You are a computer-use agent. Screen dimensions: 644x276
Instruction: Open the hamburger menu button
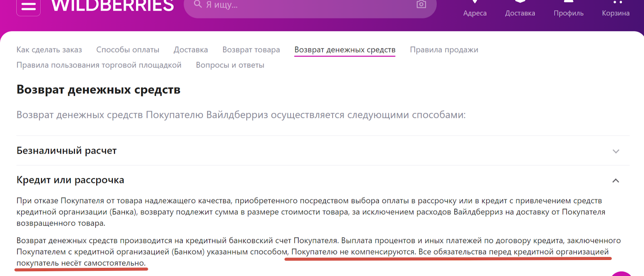click(28, 7)
